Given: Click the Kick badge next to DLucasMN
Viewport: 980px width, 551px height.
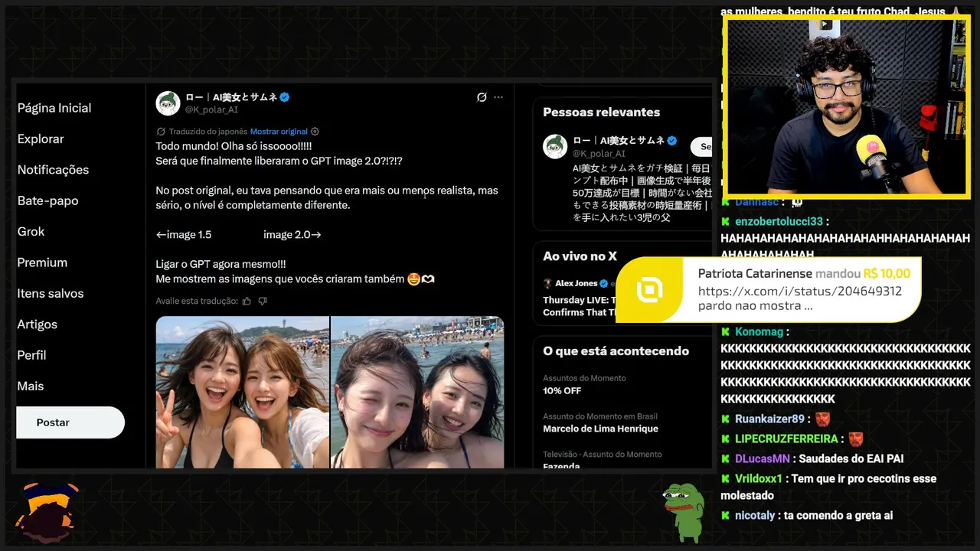Looking at the screenshot, I should coord(726,459).
